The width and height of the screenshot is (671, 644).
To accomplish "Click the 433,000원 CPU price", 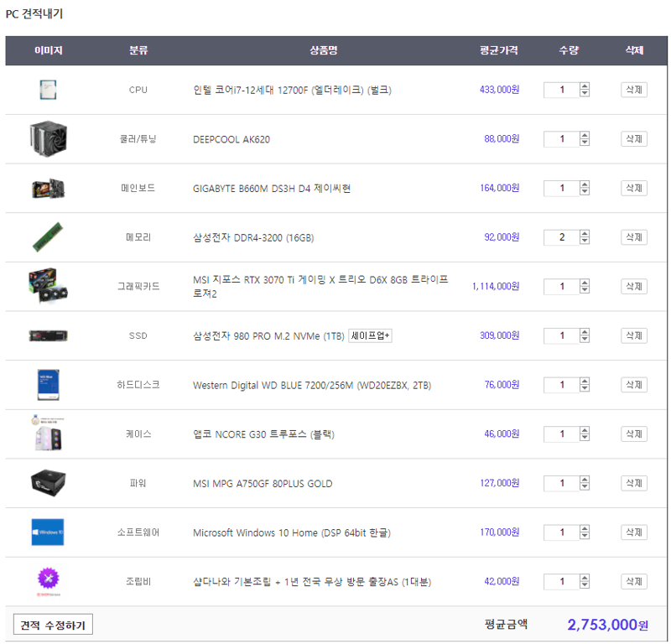I will (x=499, y=90).
